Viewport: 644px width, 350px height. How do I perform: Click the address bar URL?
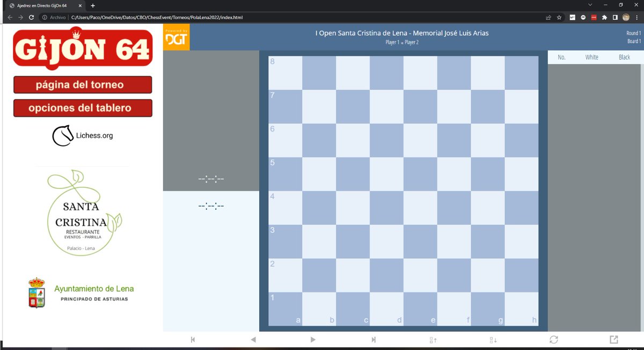[x=157, y=17]
